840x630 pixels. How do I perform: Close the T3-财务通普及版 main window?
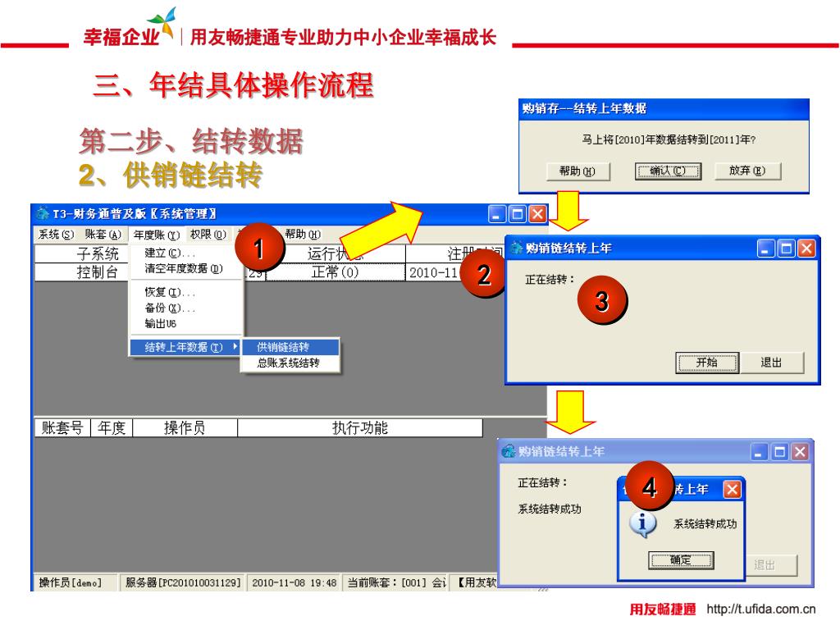(x=538, y=214)
